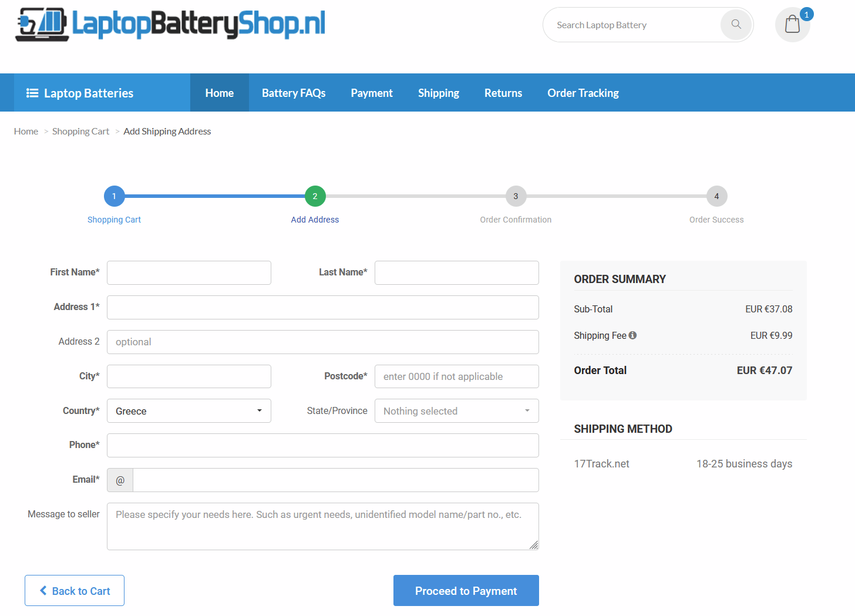Click the Add Shipping Address breadcrumb text
Image resolution: width=855 pixels, height=616 pixels.
tap(167, 132)
